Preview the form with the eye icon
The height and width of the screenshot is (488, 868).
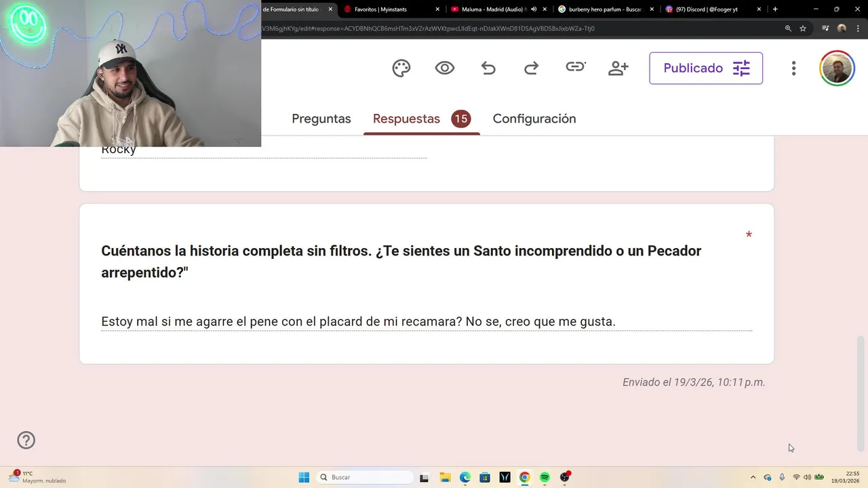click(x=445, y=68)
